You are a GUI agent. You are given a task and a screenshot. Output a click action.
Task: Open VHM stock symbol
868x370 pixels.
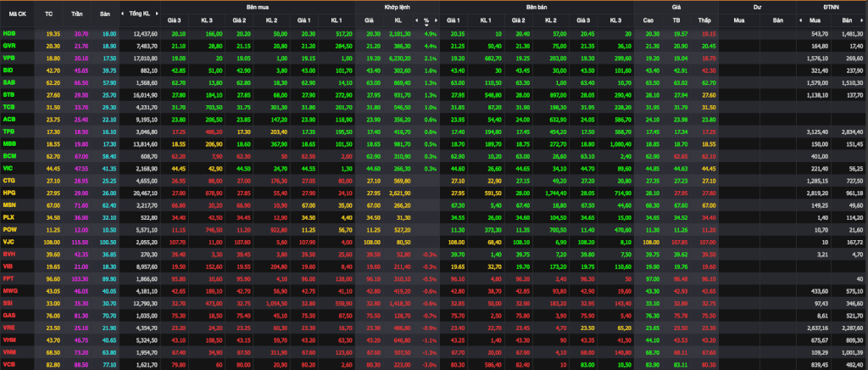(x=8, y=339)
